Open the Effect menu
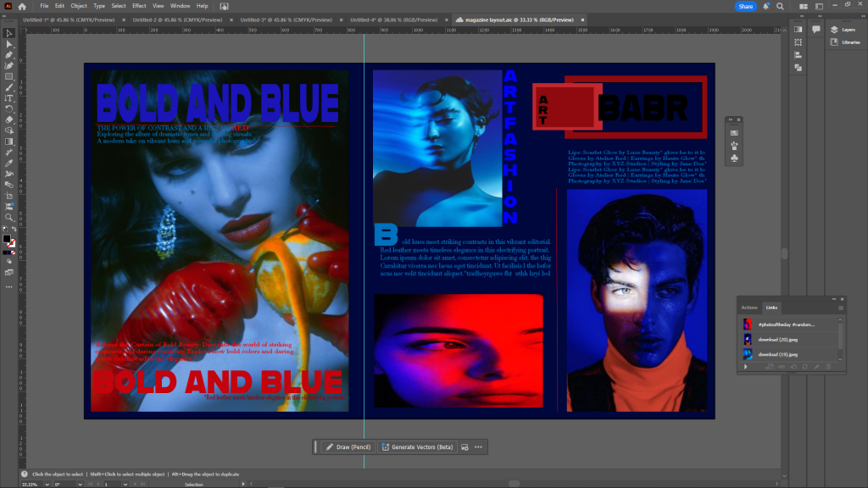 [x=138, y=6]
